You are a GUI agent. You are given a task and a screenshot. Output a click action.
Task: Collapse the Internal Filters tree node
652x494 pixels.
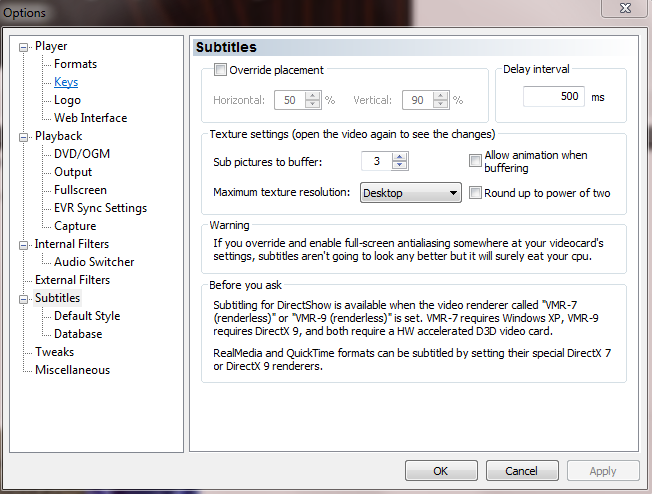pos(23,245)
